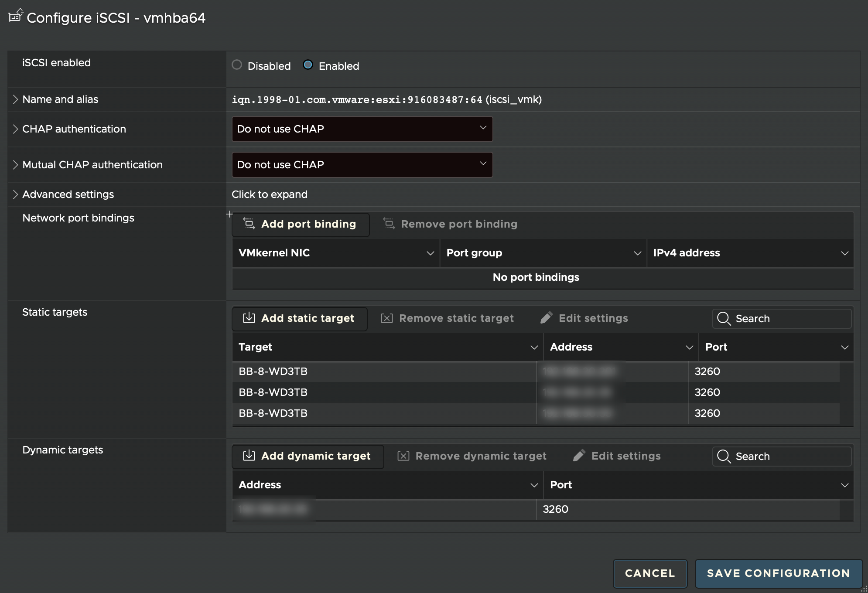
Task: Click the Edit settings pencil for static targets
Action: (546, 318)
